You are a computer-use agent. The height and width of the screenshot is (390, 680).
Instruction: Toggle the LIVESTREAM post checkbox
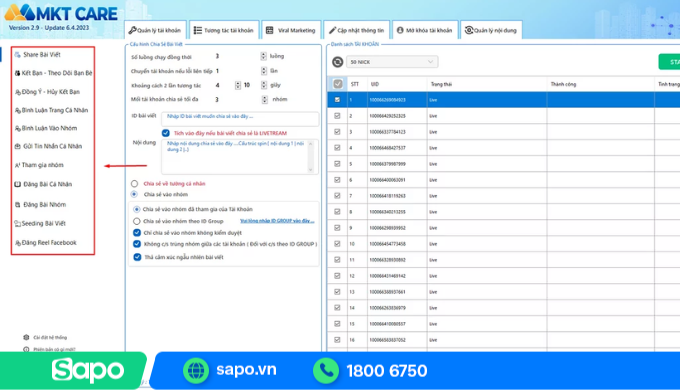[x=166, y=133]
